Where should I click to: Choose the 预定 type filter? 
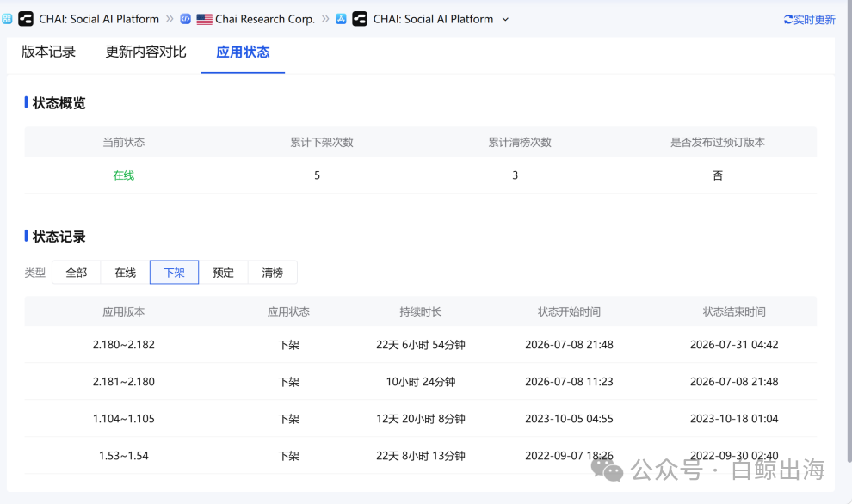(x=223, y=273)
